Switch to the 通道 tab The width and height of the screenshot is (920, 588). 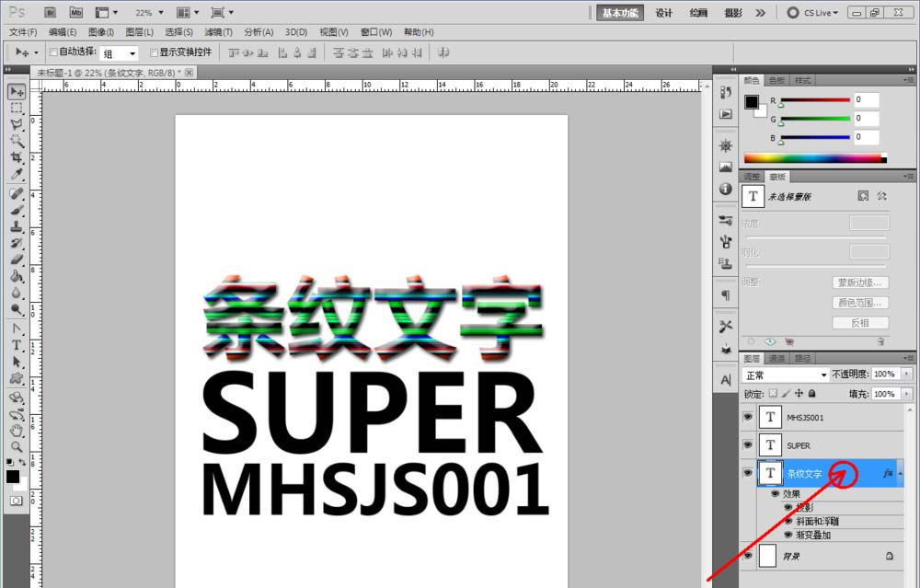[x=777, y=358]
